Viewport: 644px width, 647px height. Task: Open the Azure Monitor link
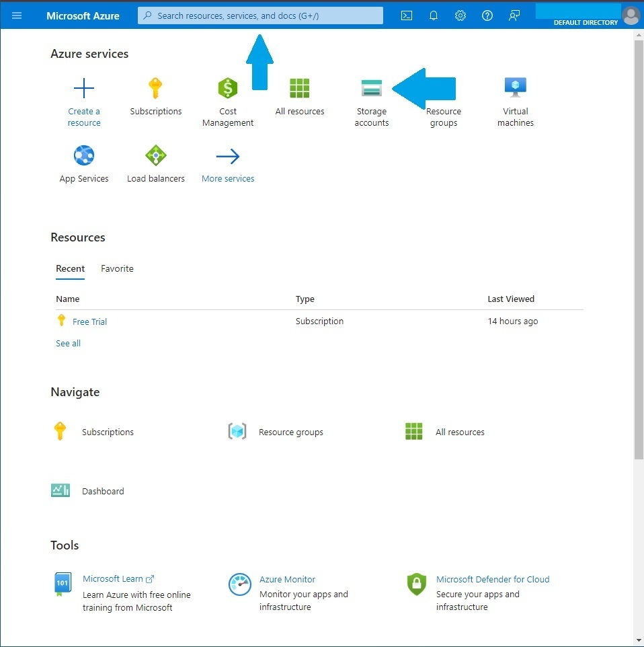287,579
